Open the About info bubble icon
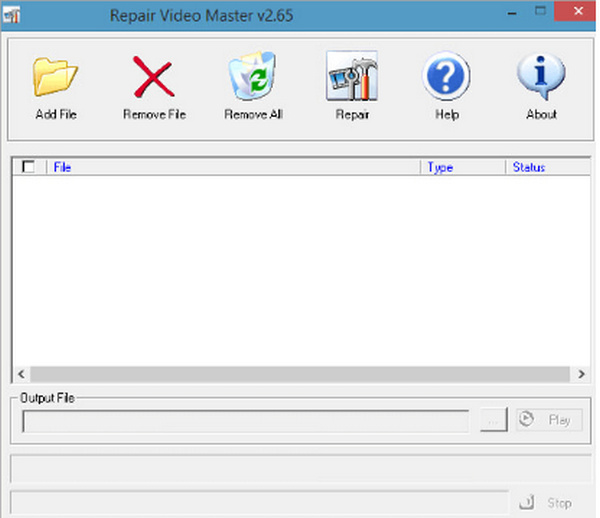Screen dimensions: 600x518 coord(541,77)
